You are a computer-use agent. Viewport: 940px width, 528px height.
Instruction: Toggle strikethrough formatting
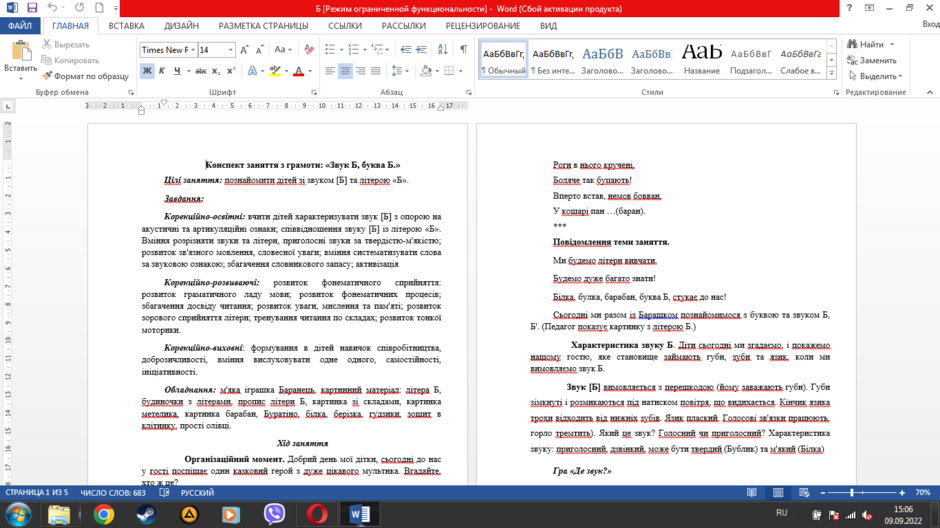click(201, 71)
